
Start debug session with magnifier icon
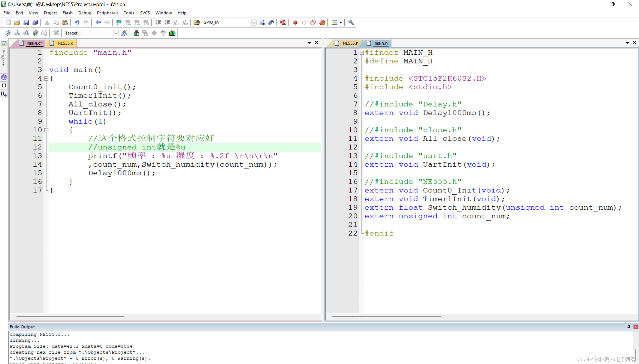(283, 22)
